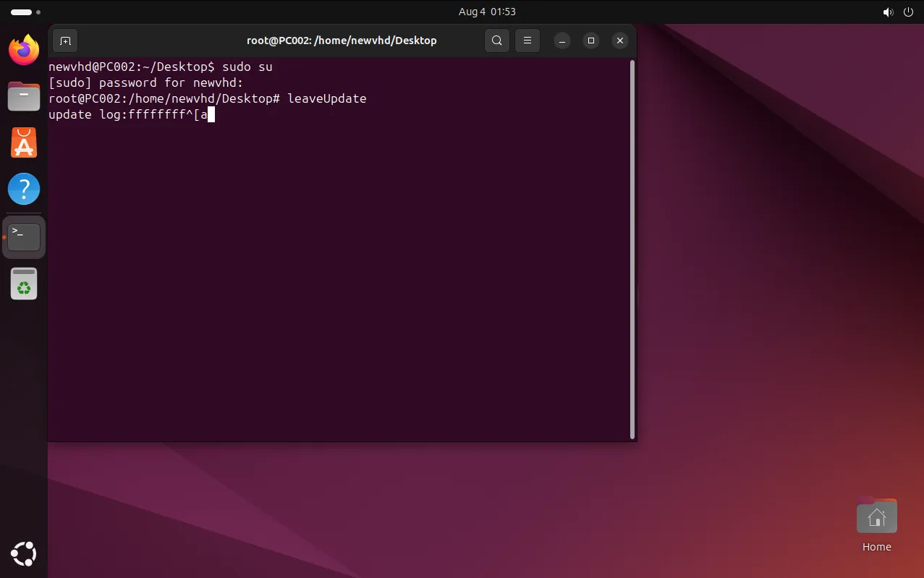Select Terminal icon in the dock
Viewport: 924px width, 578px height.
tap(24, 237)
